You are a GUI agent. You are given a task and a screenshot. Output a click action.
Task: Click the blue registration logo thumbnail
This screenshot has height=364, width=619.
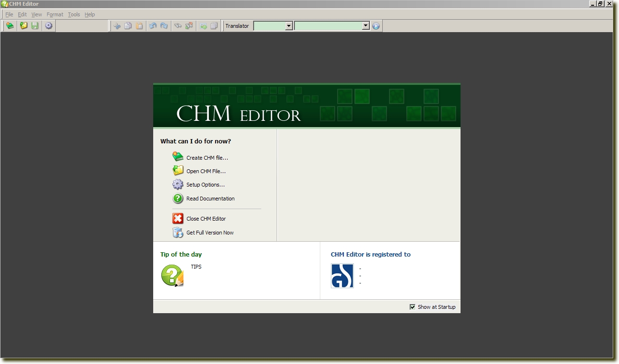(x=342, y=276)
